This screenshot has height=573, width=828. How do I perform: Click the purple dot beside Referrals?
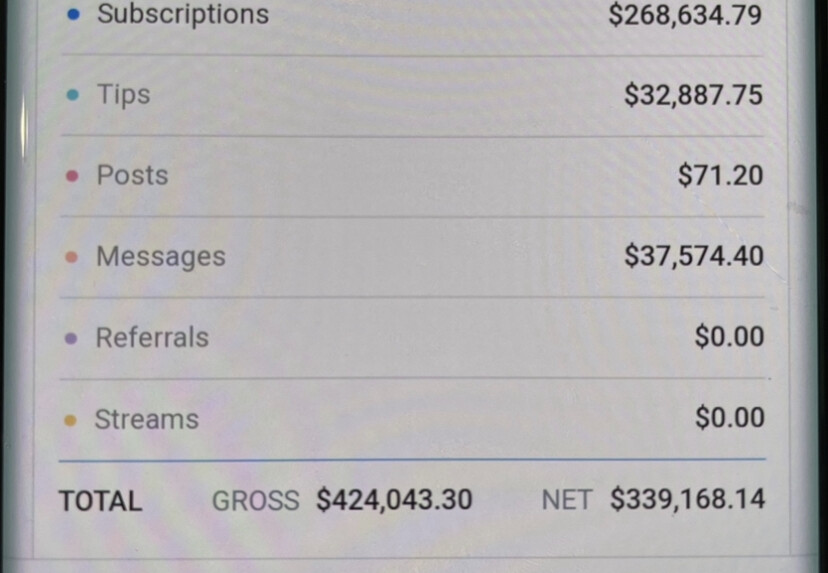(71, 339)
